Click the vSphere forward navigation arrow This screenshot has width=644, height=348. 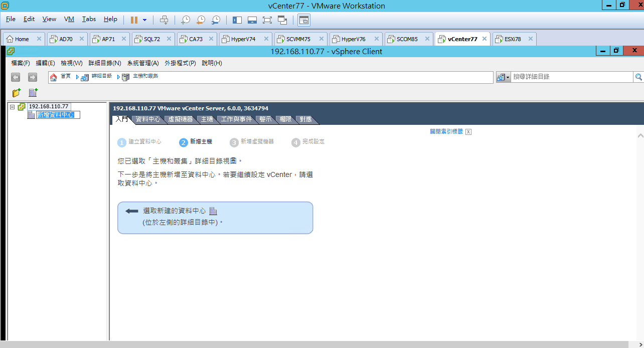point(33,77)
